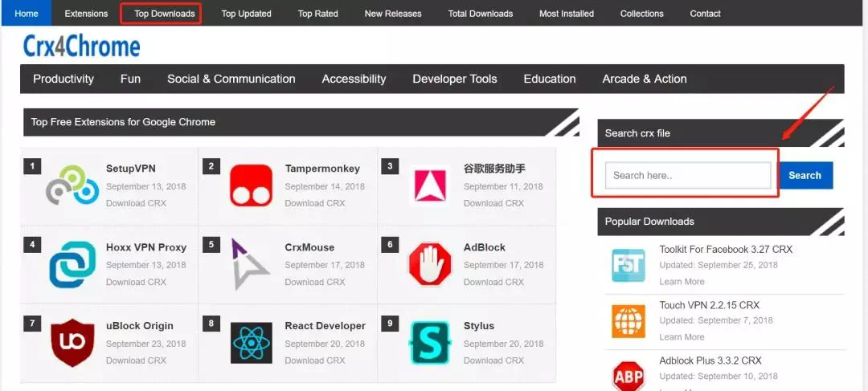Screen dimensions: 868x391
Task: Click the date September 14, 2018 under Tampermonkey
Action: [x=325, y=186]
